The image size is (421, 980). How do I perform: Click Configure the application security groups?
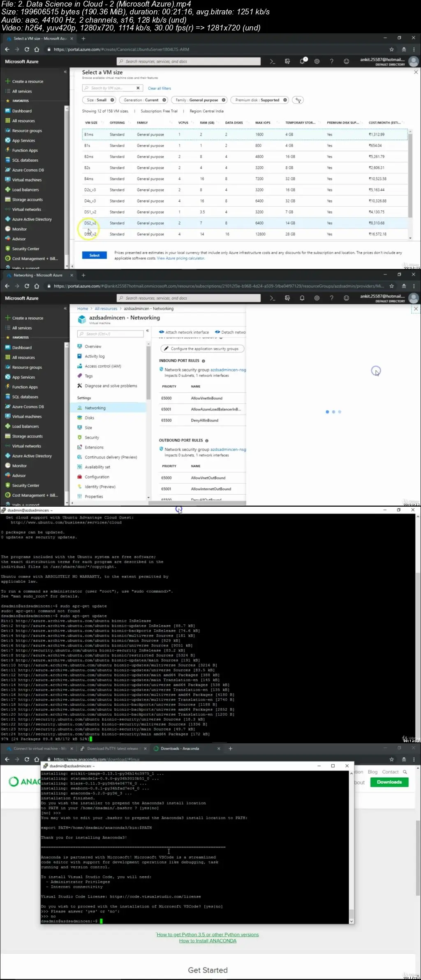[x=202, y=349]
